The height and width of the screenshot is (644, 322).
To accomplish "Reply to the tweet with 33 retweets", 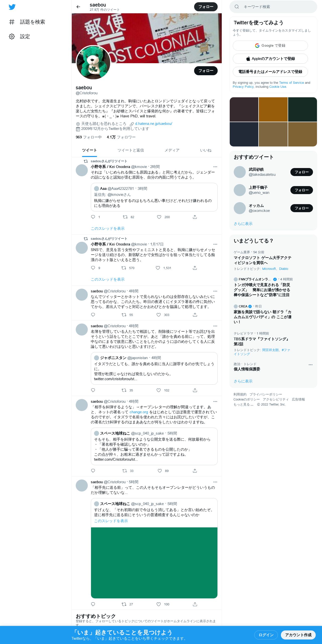I will coord(93,471).
